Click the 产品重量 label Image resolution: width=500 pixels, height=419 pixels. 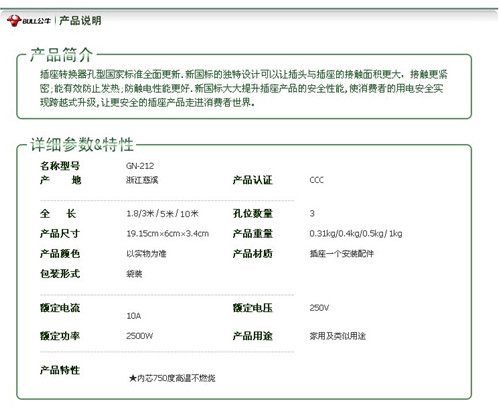point(253,233)
